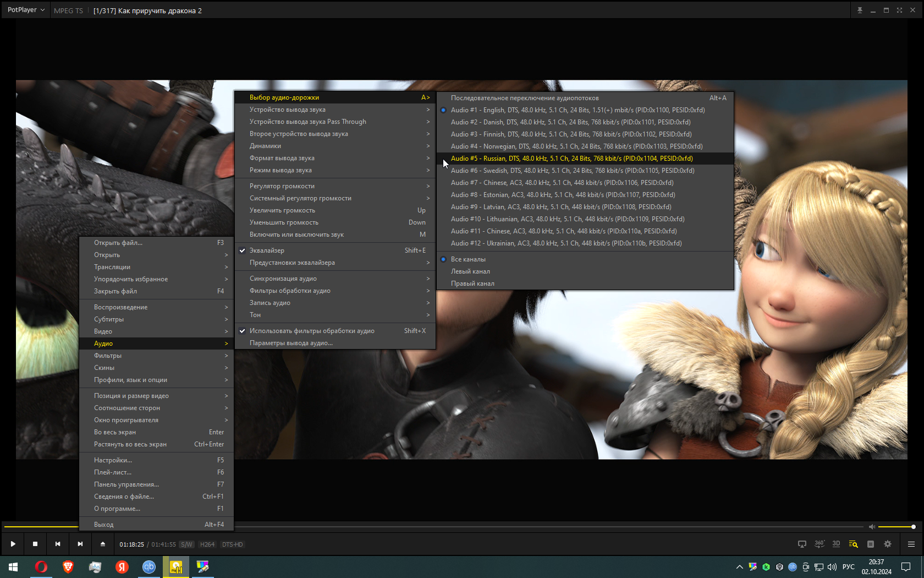Expand 'Тон' submenu
Screen dimensions: 924x578
pyautogui.click(x=335, y=315)
